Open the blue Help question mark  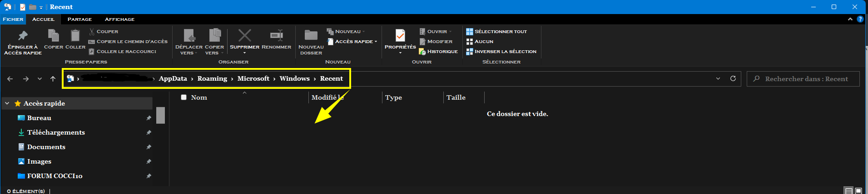(860, 19)
